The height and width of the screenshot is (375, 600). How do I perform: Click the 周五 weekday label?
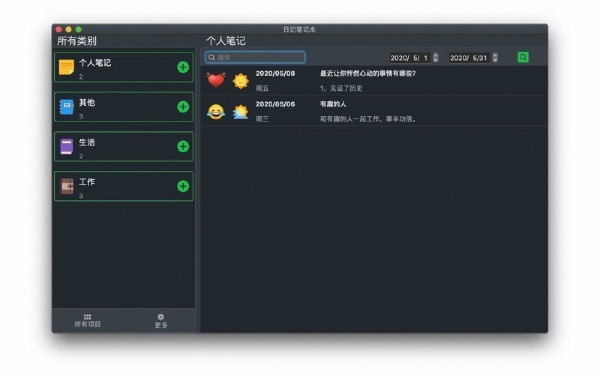[x=262, y=88]
